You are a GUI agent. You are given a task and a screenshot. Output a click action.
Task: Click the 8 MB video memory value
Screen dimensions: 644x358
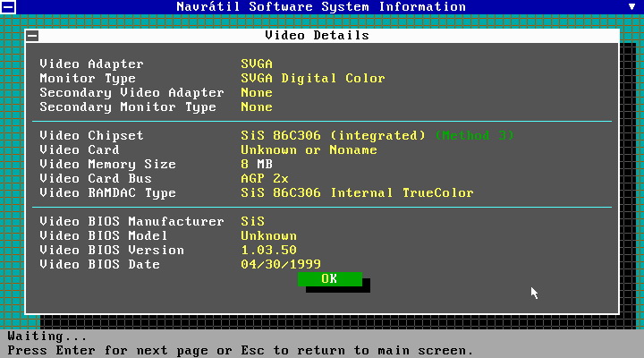257,165
